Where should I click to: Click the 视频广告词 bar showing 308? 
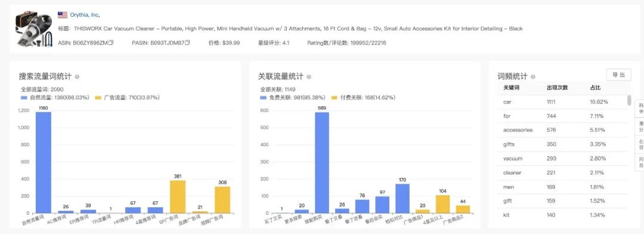click(x=222, y=200)
